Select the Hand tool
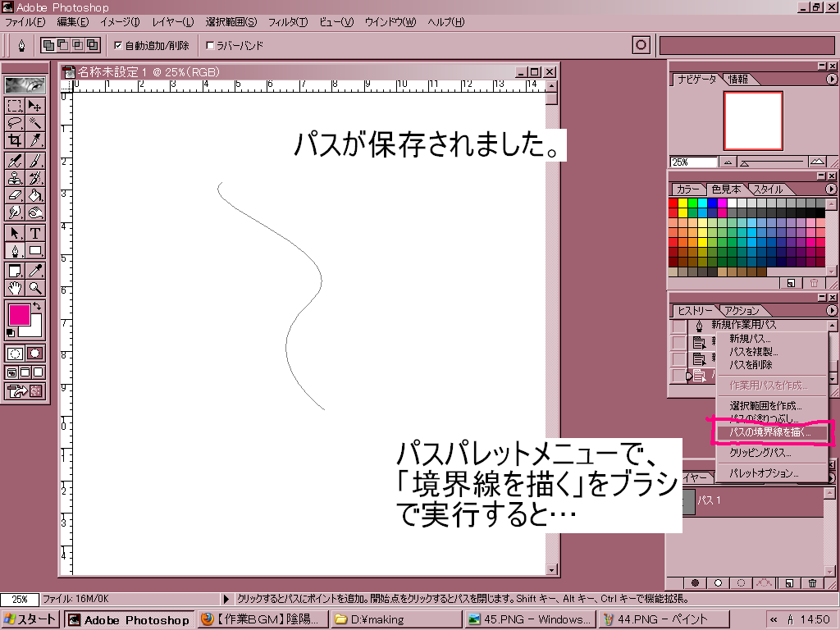This screenshot has width=840, height=630. [x=15, y=288]
